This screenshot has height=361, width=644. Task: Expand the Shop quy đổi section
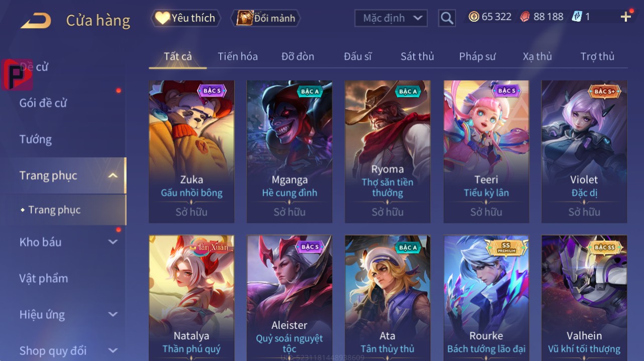click(x=113, y=350)
